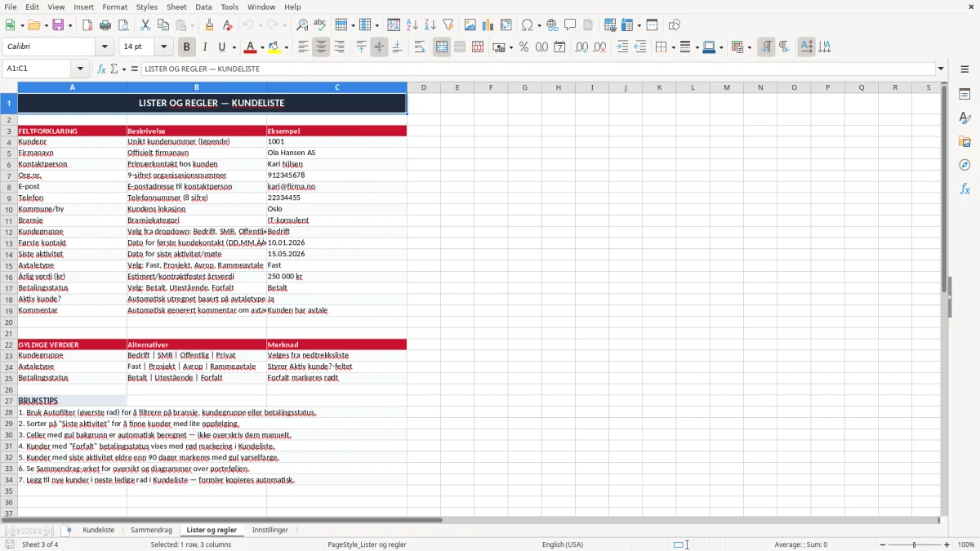Apply the yellow background color swatch
The width and height of the screenshot is (980, 551).
(x=274, y=47)
